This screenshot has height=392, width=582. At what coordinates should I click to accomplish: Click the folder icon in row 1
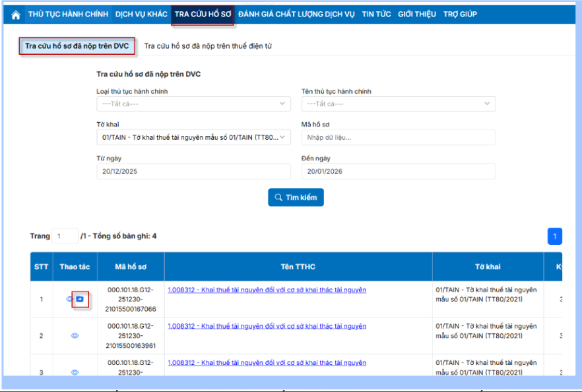[x=80, y=299]
